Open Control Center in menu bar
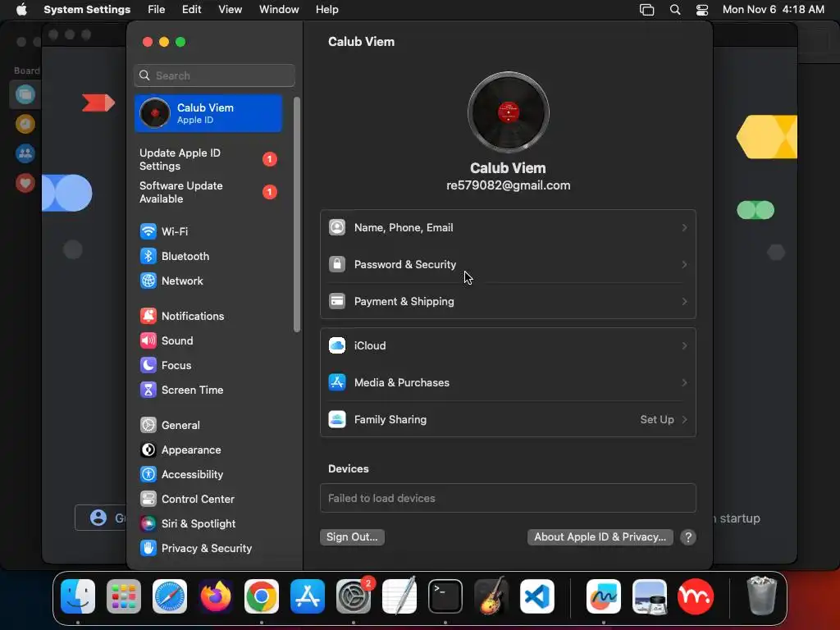This screenshot has height=630, width=840. [x=702, y=10]
